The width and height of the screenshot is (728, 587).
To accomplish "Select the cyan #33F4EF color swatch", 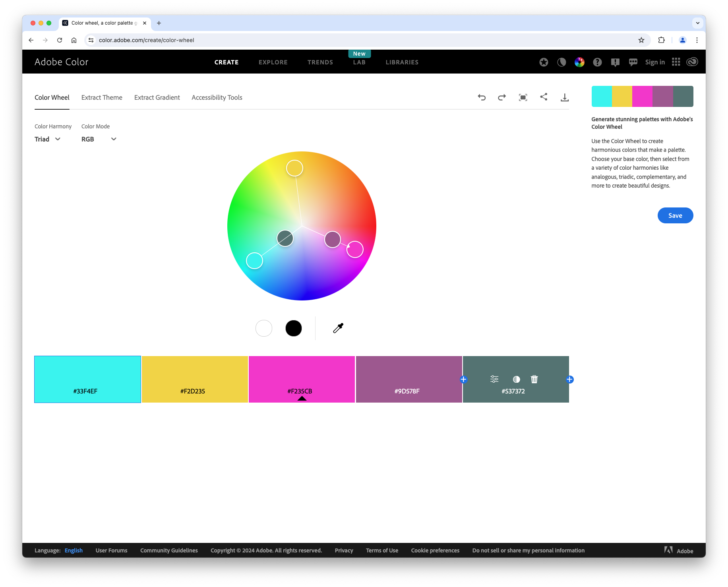I will pos(87,379).
